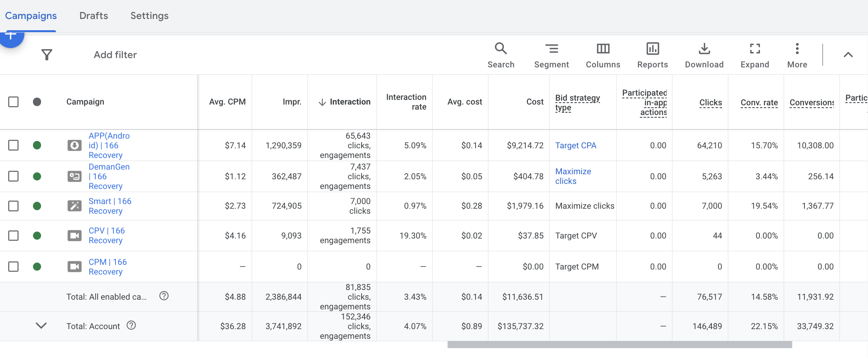Image resolution: width=868 pixels, height=357 pixels.
Task: Switch to the Drafts tab
Action: pos(93,16)
